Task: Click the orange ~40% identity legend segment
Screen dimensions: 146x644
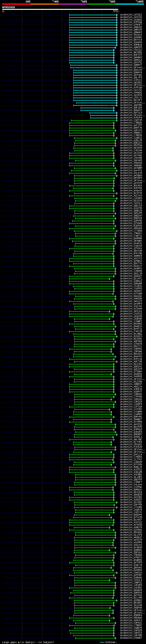Action: 45,4
